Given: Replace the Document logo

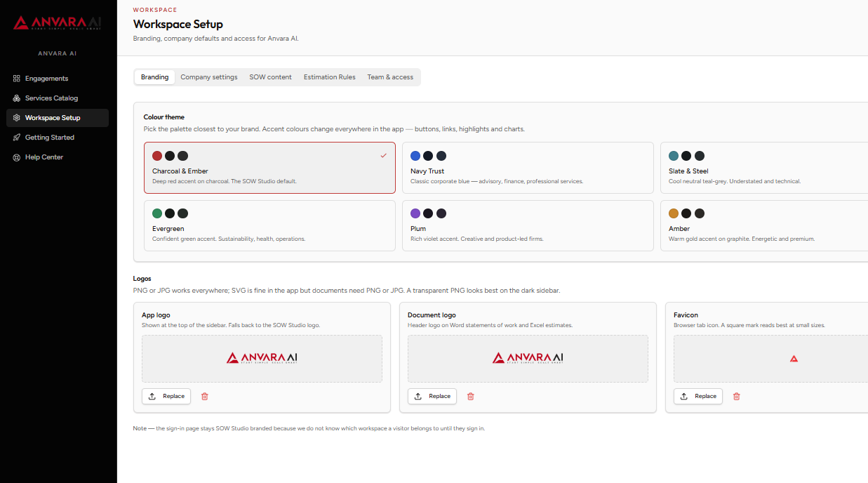Looking at the screenshot, I should coord(432,396).
